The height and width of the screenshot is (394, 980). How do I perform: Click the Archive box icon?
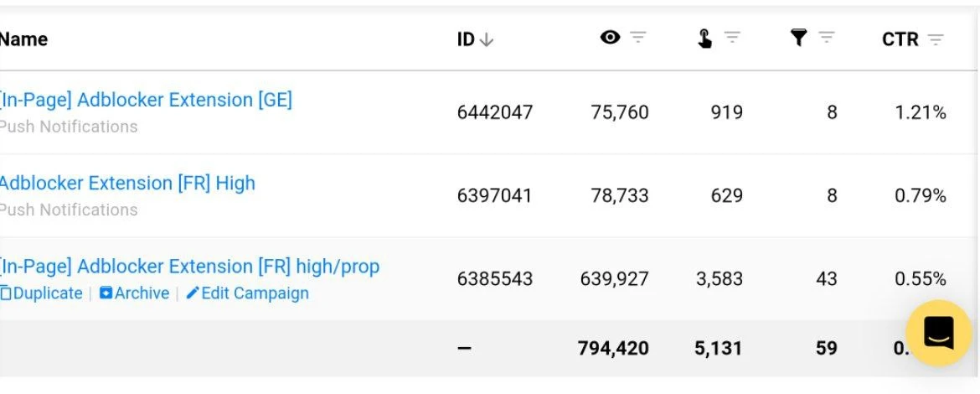coord(106,293)
